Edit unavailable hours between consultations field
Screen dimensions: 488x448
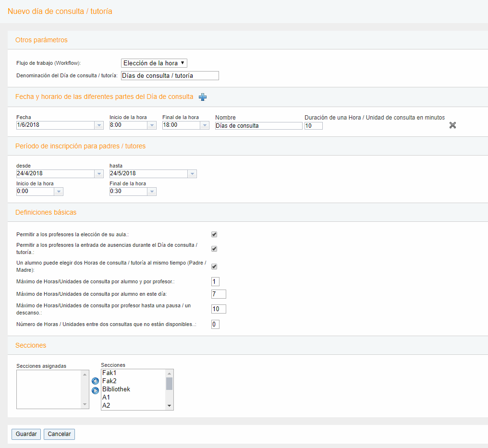[215, 324]
